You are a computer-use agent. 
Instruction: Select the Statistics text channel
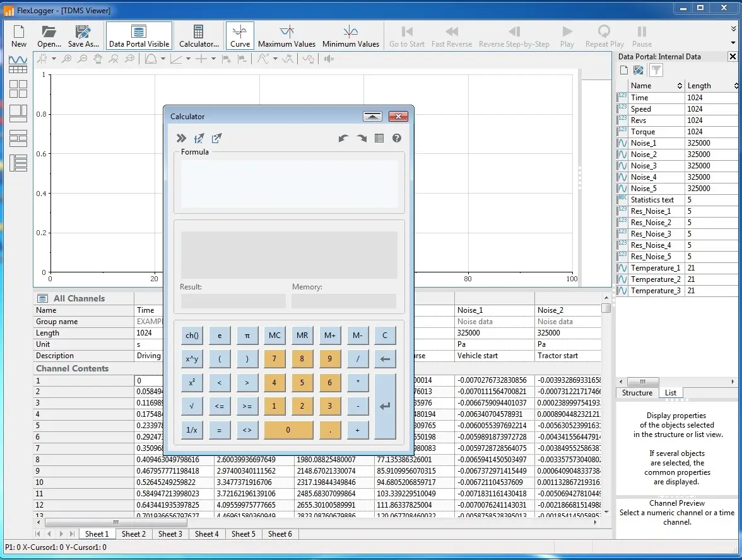coord(678,199)
